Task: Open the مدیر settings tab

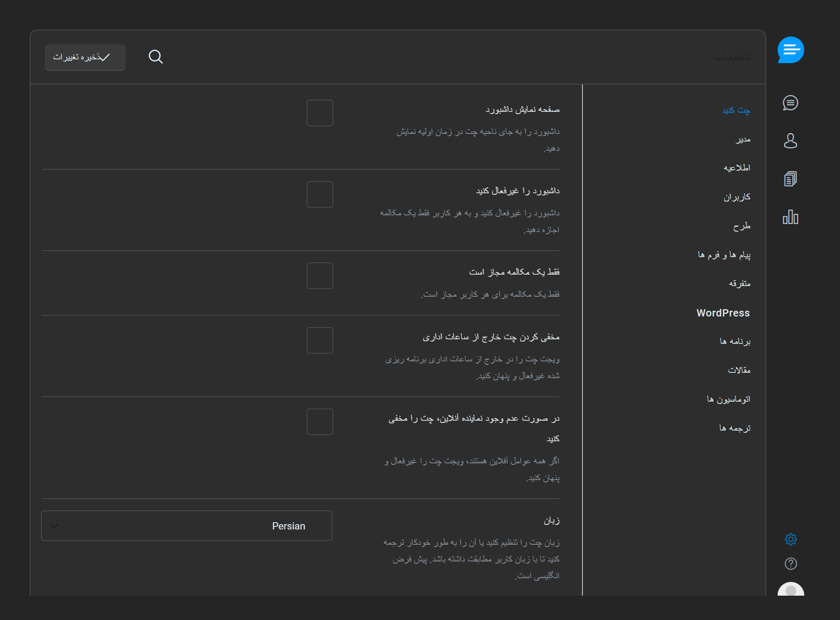Action: point(743,139)
